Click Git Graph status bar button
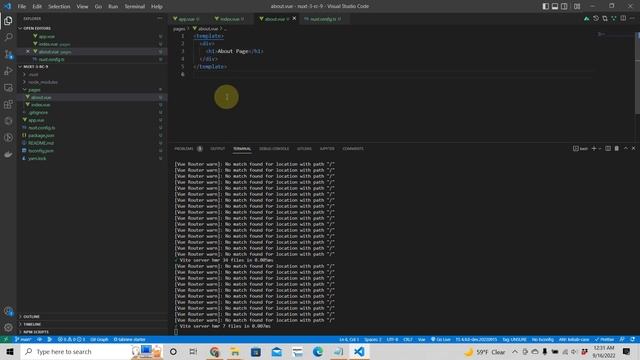The width and height of the screenshot is (640, 360). point(99,340)
